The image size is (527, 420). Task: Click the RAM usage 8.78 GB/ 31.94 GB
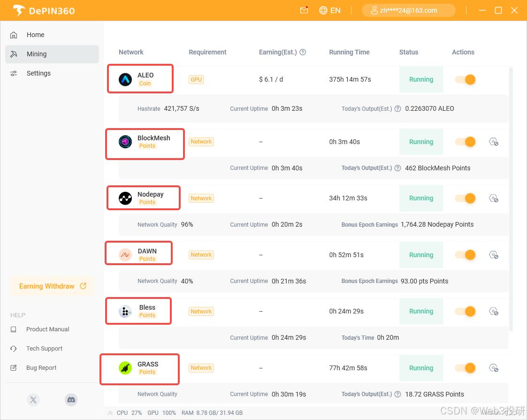212,413
